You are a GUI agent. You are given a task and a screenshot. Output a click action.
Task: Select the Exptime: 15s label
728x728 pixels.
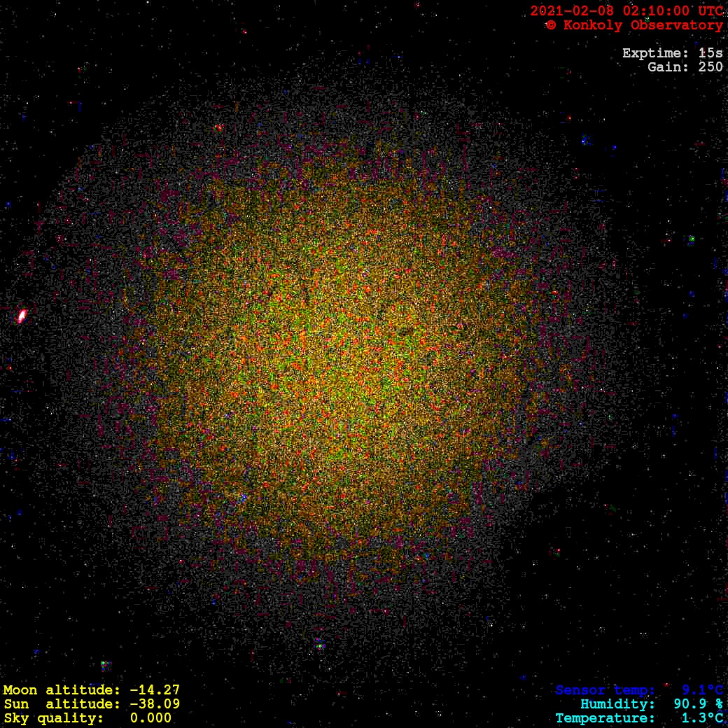[x=672, y=53]
